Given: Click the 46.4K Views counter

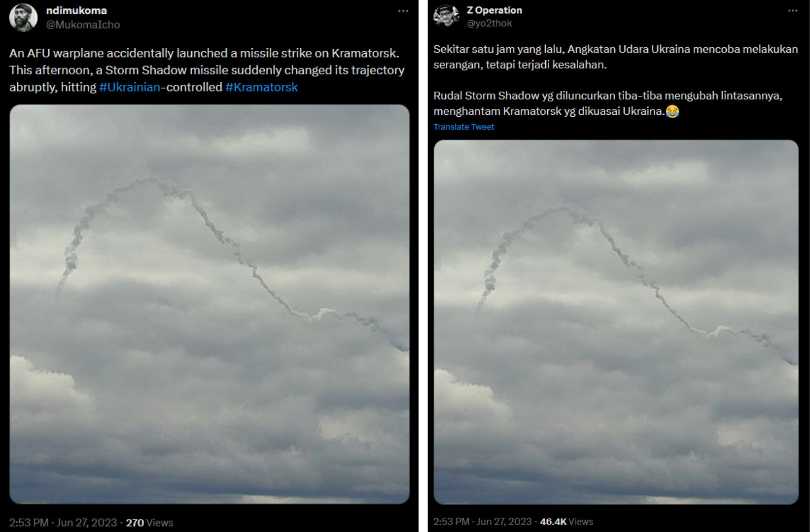Looking at the screenshot, I should click(x=566, y=522).
